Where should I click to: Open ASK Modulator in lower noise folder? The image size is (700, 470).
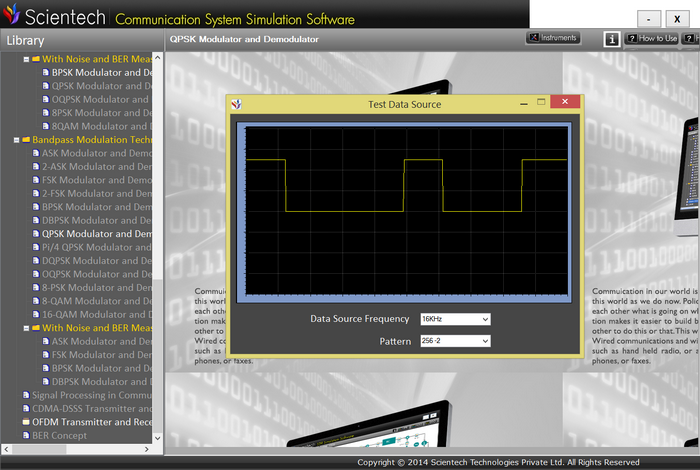(x=102, y=341)
